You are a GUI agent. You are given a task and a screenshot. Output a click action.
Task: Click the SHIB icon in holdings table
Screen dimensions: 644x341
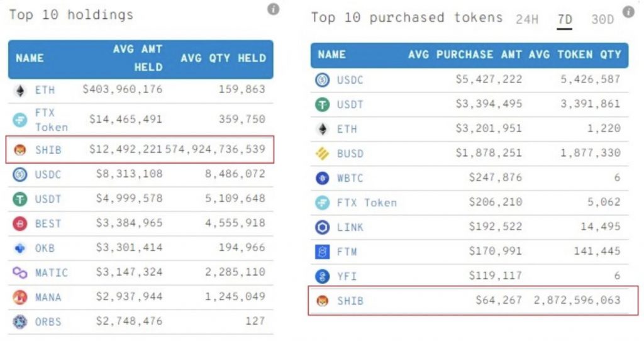click(x=19, y=150)
